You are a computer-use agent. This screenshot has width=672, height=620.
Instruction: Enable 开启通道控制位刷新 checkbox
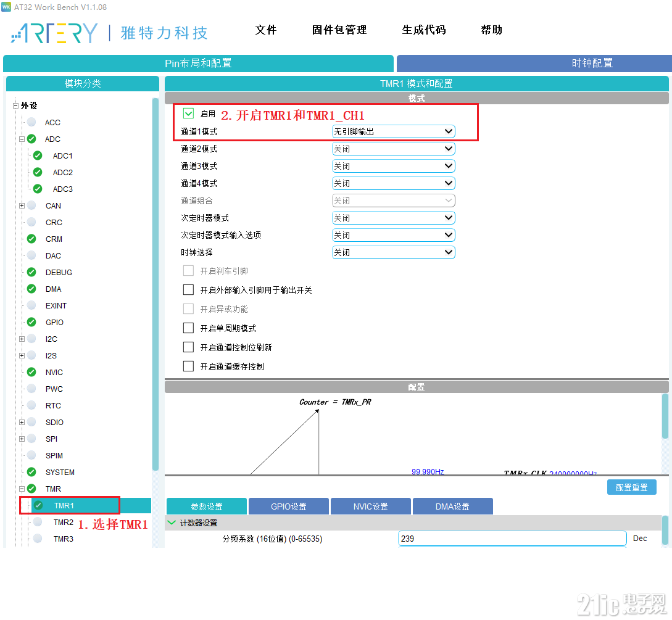pos(188,347)
